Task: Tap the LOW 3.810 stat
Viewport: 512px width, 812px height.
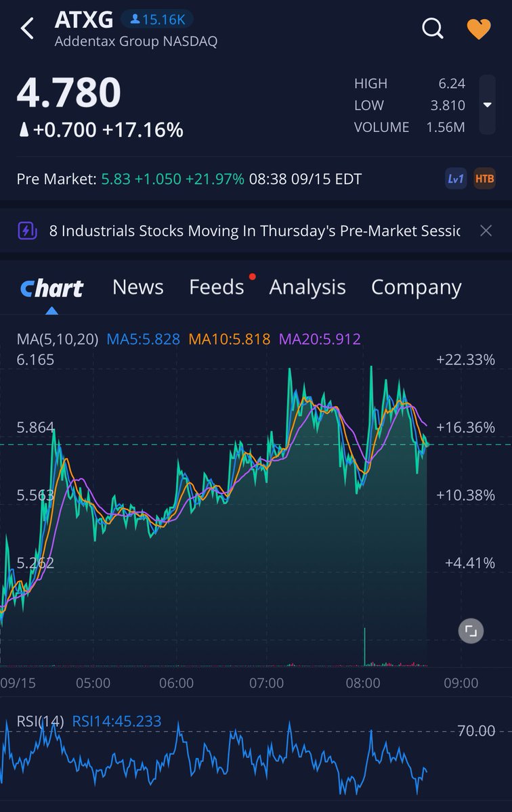Action: pyautogui.click(x=410, y=106)
